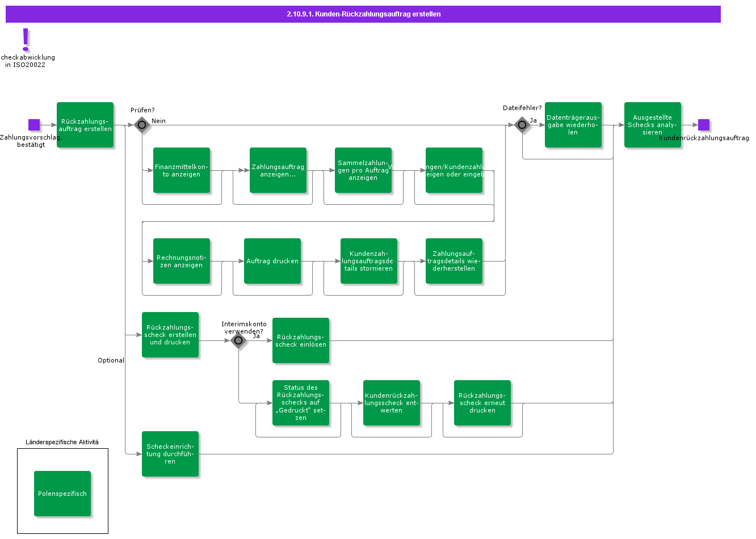Screen dimensions: 756x539
Task: Click the Dateifehler? label text
Action: tap(522, 108)
